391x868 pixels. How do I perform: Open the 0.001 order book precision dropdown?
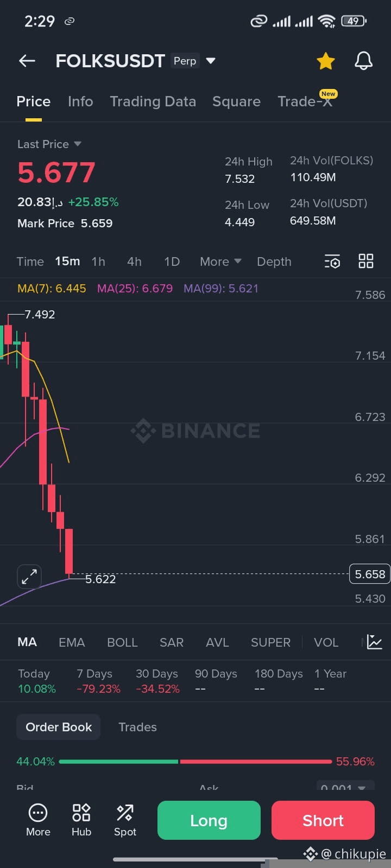[x=345, y=788]
